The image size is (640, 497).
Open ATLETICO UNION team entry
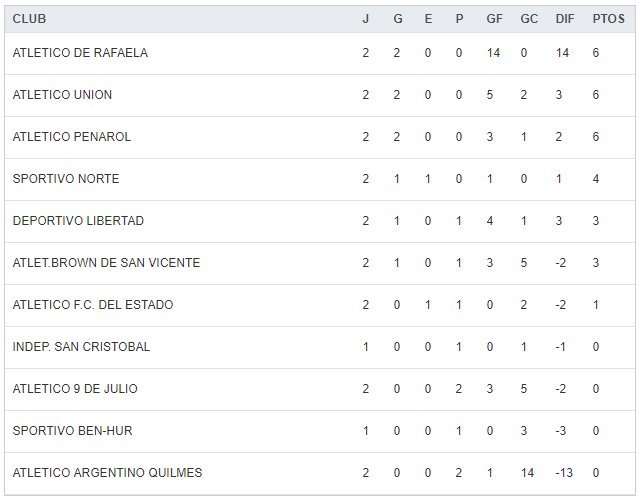pos(62,95)
